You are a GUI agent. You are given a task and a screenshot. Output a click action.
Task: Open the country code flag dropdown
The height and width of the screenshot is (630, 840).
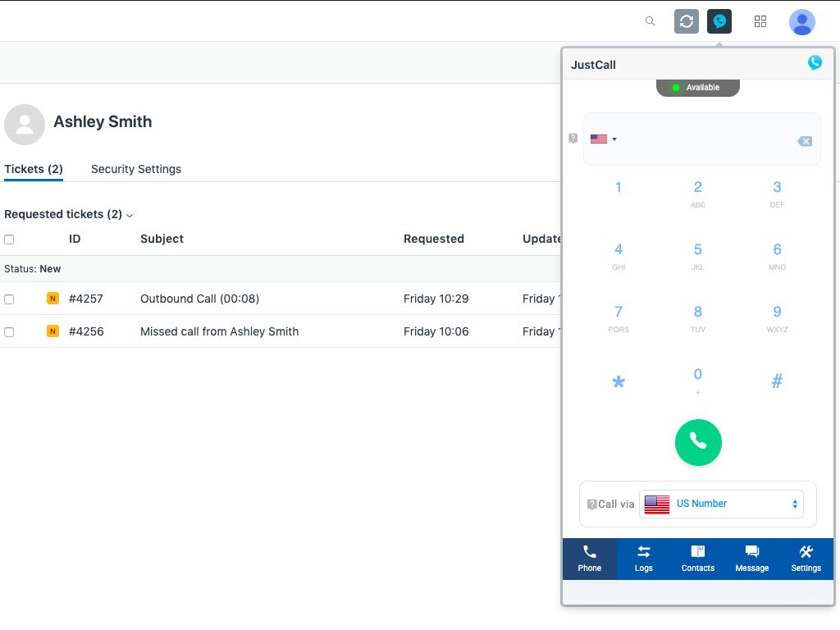604,139
